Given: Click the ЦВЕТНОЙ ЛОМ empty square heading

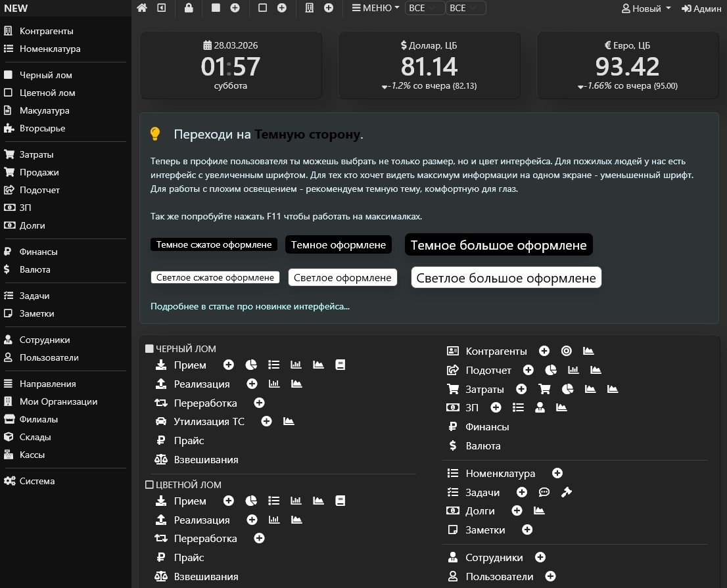Looking at the screenshot, I should click(183, 485).
